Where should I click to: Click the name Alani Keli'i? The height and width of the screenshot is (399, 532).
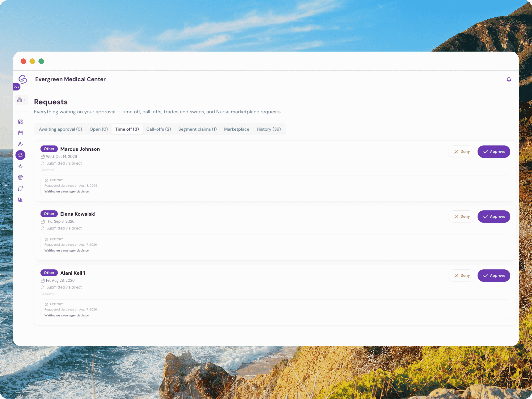(x=73, y=273)
